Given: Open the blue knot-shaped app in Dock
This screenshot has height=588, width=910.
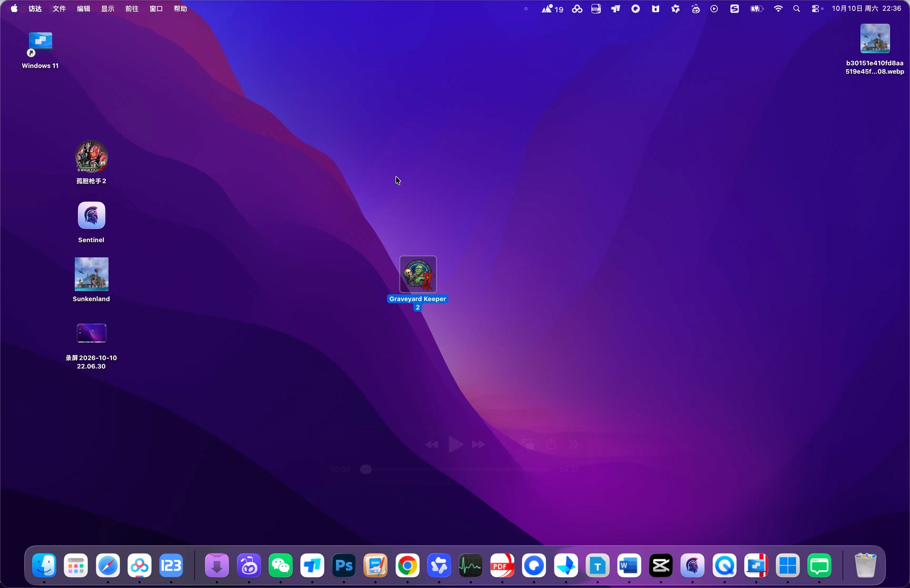Looking at the screenshot, I should coord(439,565).
